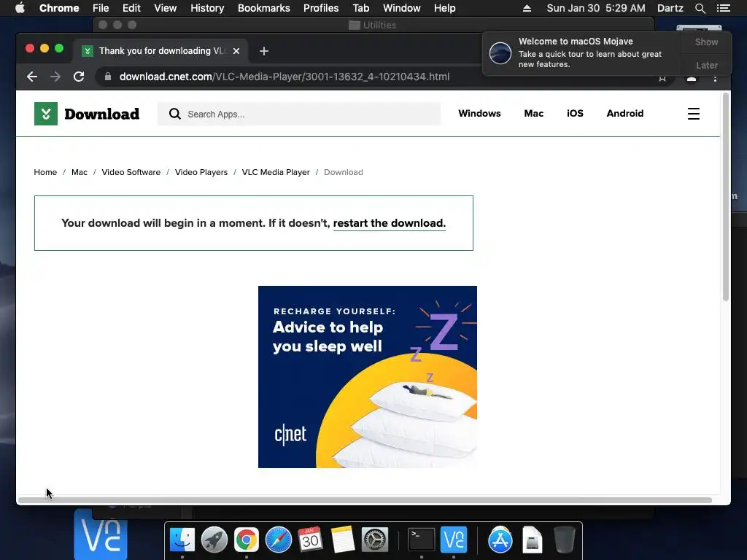Open Safari from the Dock

tap(278, 540)
